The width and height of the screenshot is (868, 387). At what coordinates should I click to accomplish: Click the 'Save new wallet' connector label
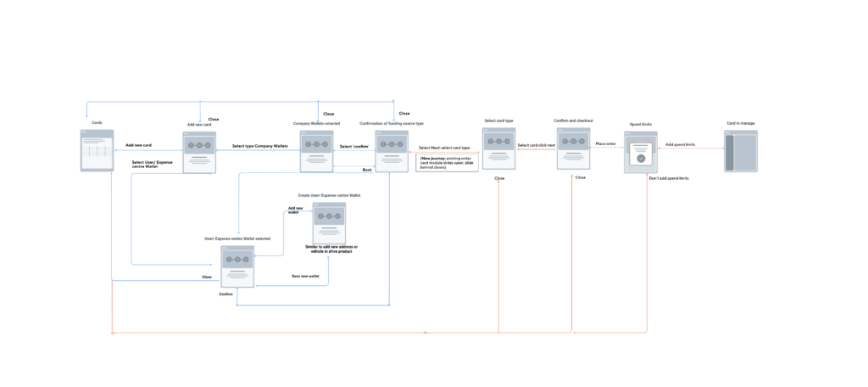[305, 276]
